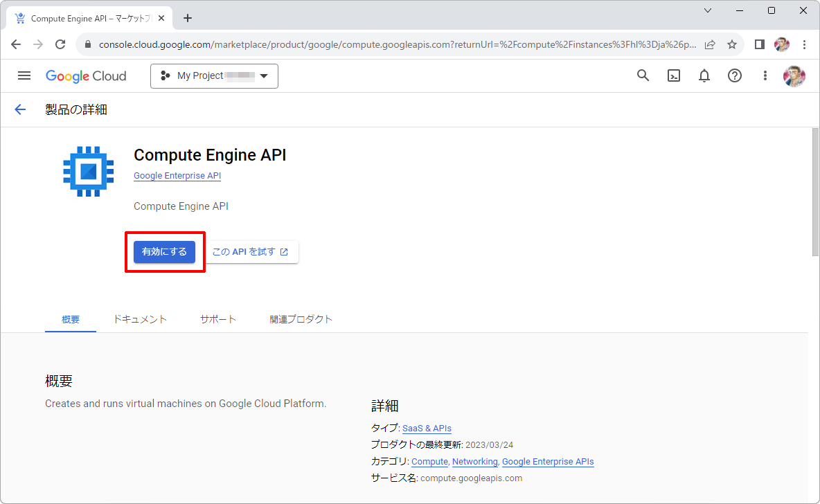Click the page vertical scrollbar

pos(814,192)
